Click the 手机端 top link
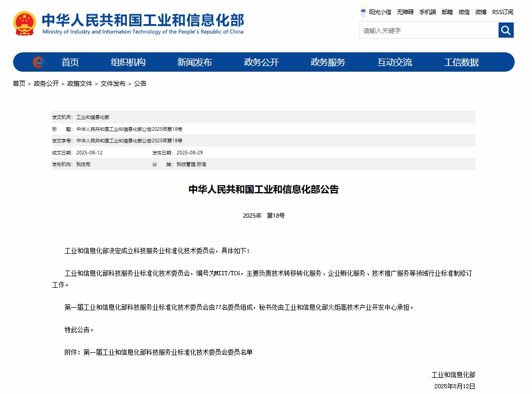This screenshot has height=394, width=532. pos(427,12)
